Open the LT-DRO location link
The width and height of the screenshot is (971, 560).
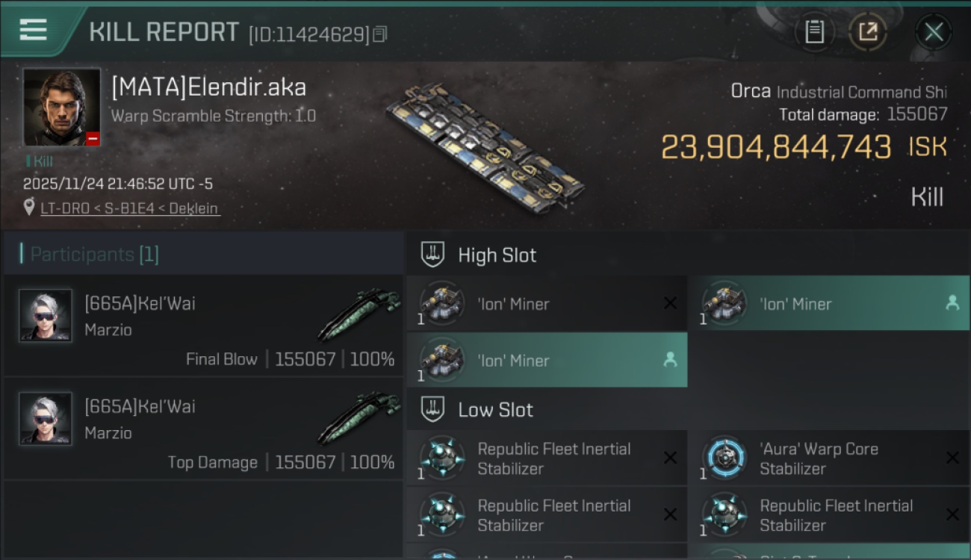130,208
